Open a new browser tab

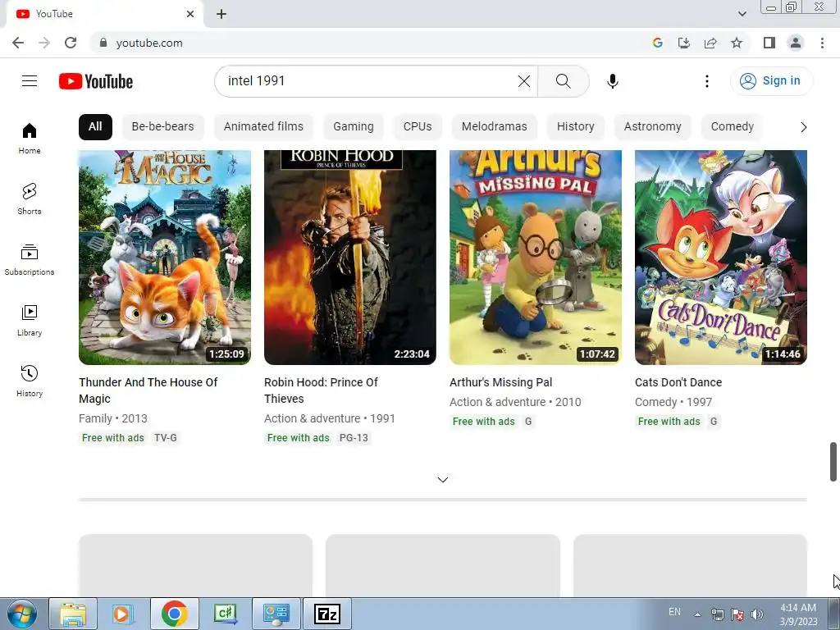point(221,14)
